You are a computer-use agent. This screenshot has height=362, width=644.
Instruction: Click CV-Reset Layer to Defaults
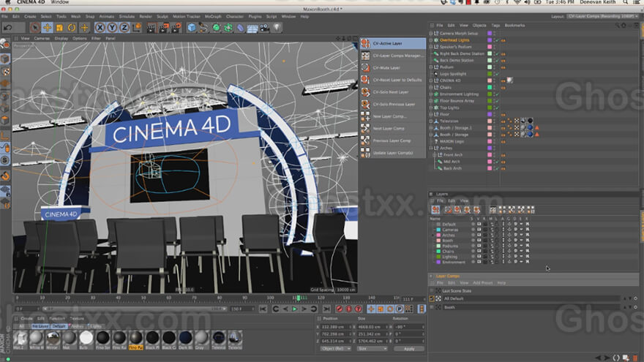coord(393,80)
